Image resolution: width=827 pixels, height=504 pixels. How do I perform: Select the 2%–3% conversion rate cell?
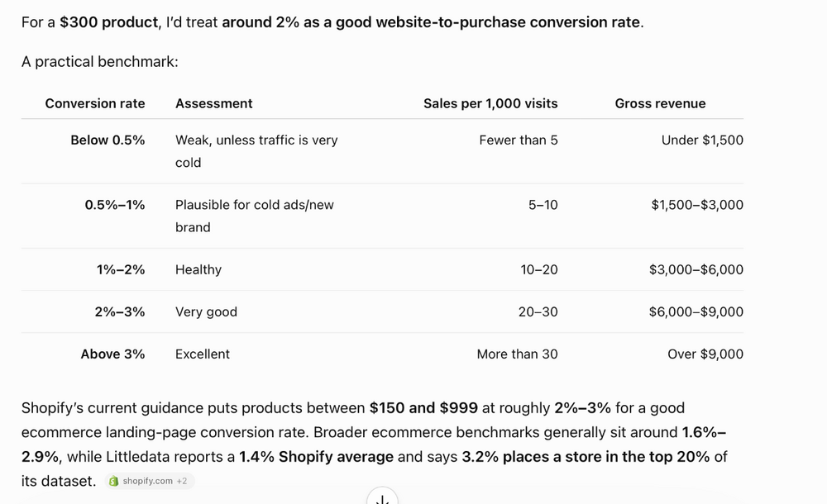pyautogui.click(x=120, y=312)
